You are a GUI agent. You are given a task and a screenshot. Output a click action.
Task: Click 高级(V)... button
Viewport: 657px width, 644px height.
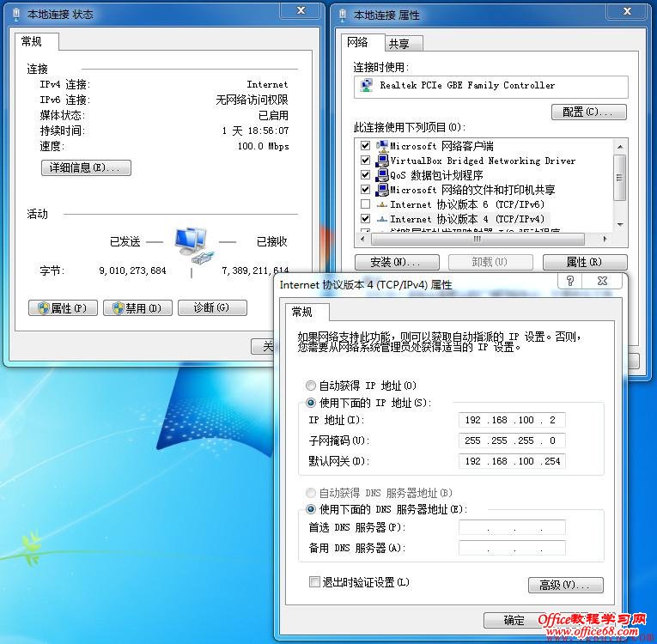[x=566, y=585]
